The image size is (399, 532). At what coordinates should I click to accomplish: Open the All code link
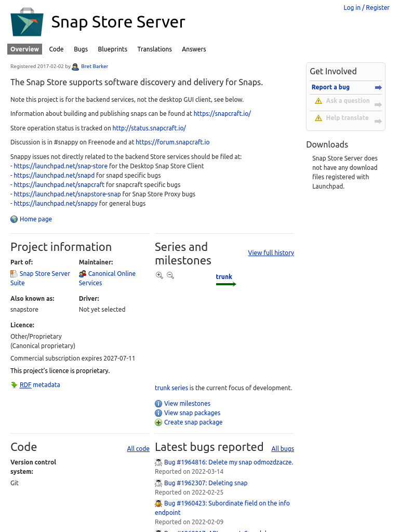click(x=138, y=448)
